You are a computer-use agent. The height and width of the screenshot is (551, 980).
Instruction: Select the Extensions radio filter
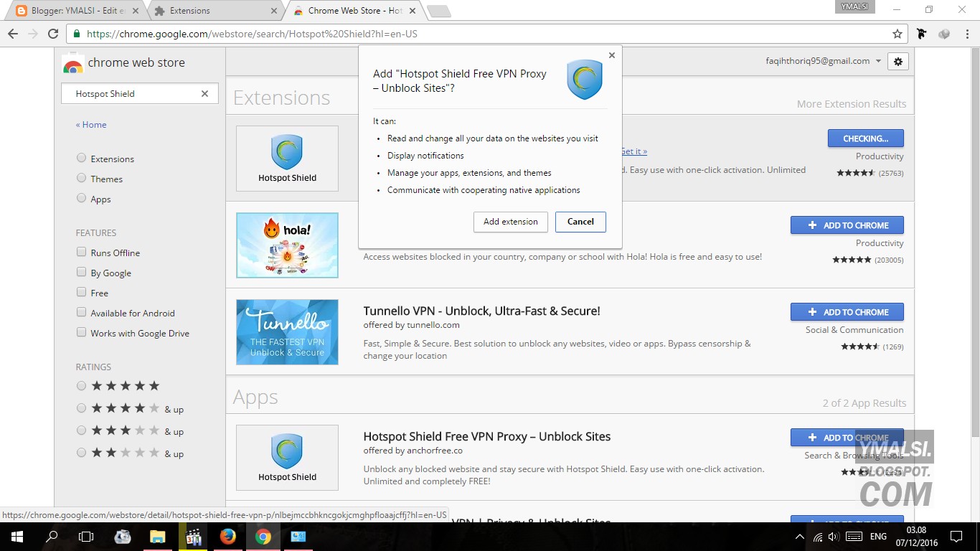(81, 158)
